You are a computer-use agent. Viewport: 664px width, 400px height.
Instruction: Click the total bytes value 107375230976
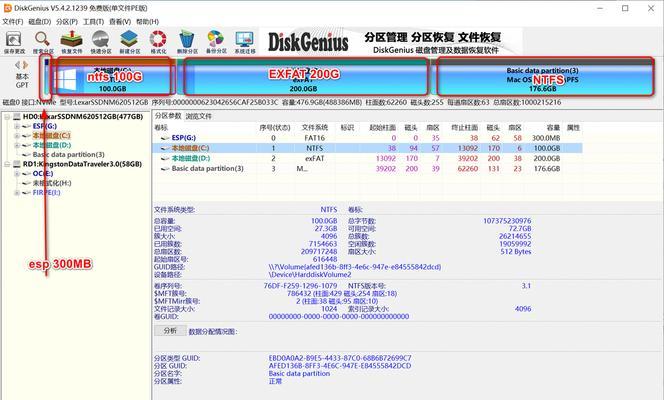(x=507, y=221)
